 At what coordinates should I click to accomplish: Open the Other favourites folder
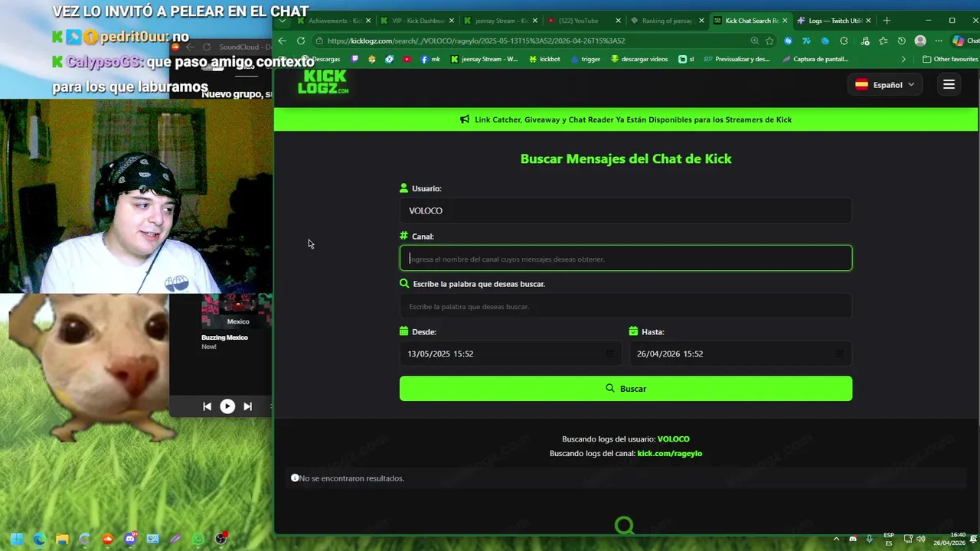950,59
